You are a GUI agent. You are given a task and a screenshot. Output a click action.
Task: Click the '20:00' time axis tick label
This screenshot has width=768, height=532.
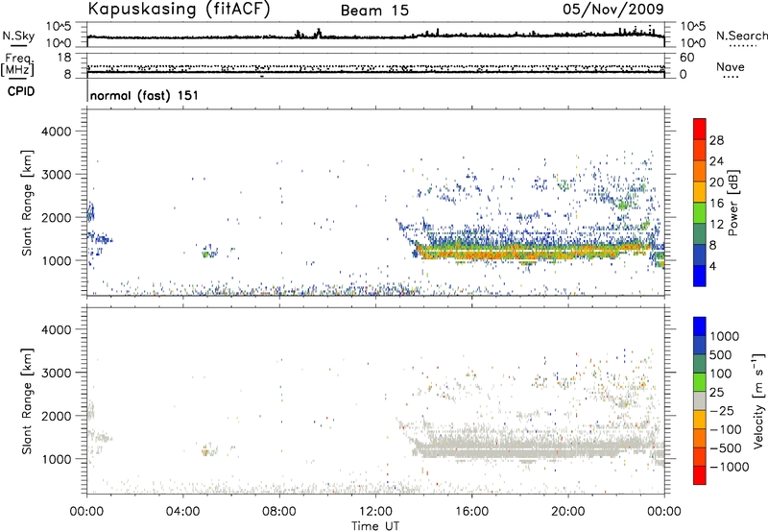click(567, 512)
